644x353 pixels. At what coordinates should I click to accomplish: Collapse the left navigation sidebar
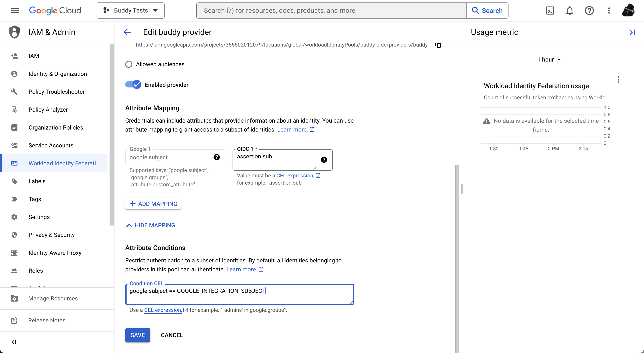[14, 342]
